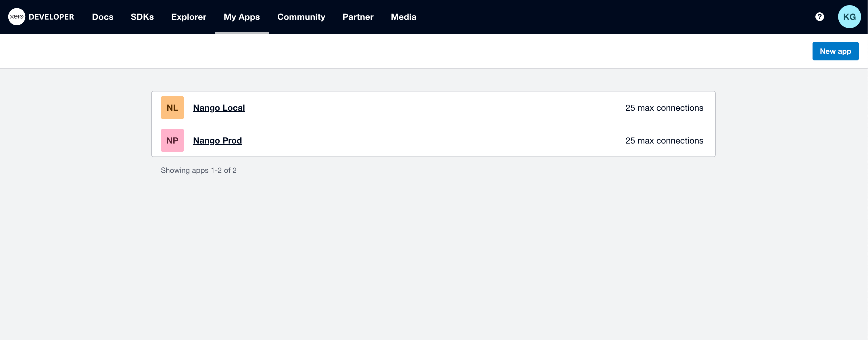Open the Nango Prod app link
The height and width of the screenshot is (340, 868).
tap(217, 141)
